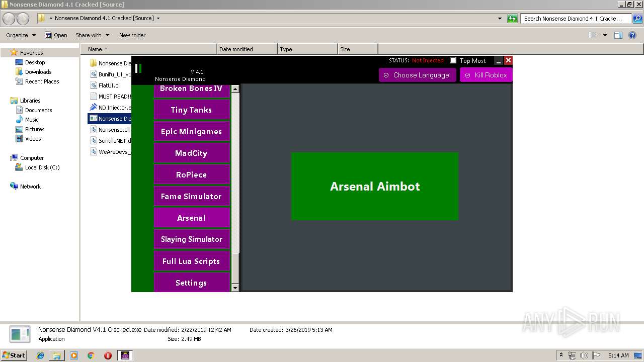Toggle the preview pane icon
Viewport: 644px width, 362px height.
point(618,35)
